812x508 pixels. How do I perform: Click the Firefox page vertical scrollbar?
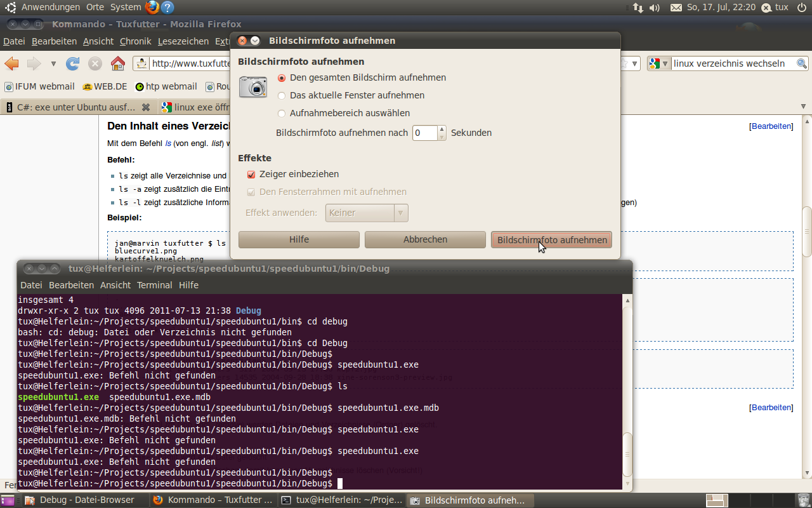click(x=807, y=232)
